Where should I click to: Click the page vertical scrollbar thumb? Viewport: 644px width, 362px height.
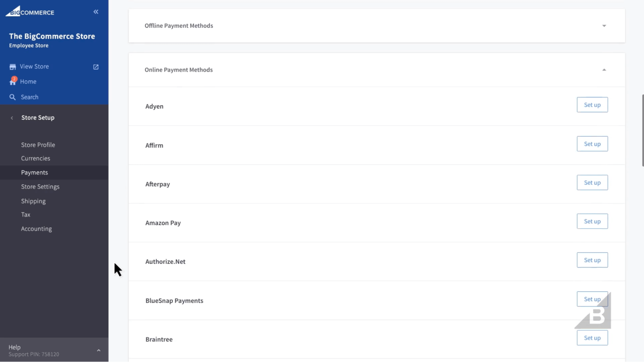pyautogui.click(x=642, y=130)
